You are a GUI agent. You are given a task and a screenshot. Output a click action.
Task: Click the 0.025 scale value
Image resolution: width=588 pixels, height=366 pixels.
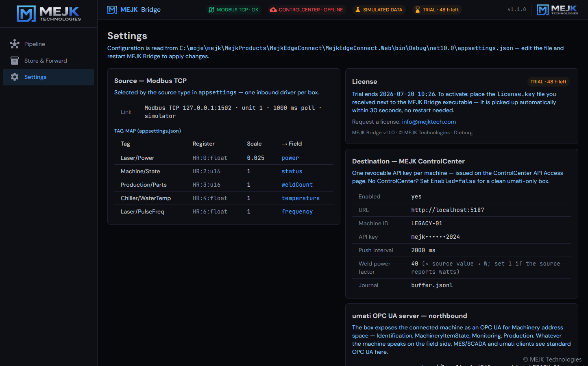point(255,158)
